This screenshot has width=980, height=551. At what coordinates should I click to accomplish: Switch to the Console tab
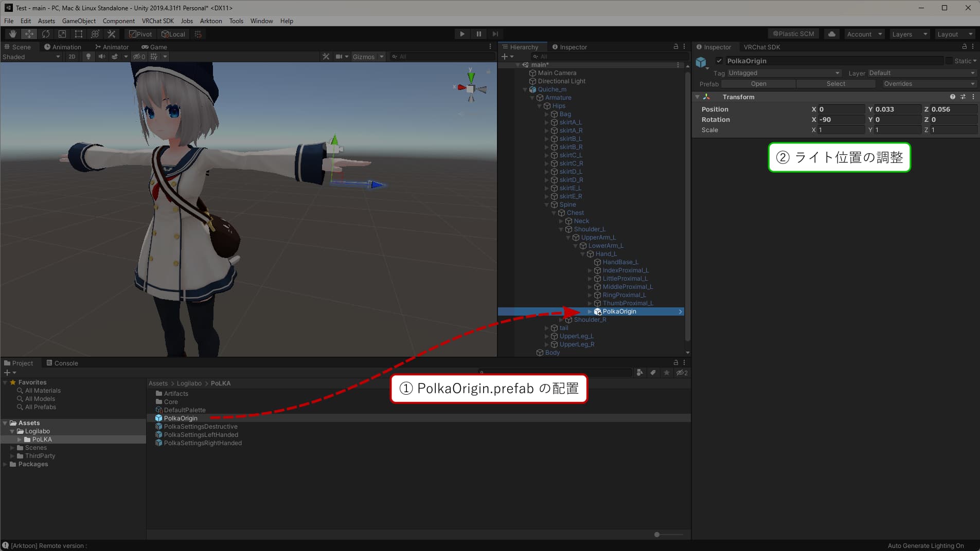pyautogui.click(x=62, y=363)
